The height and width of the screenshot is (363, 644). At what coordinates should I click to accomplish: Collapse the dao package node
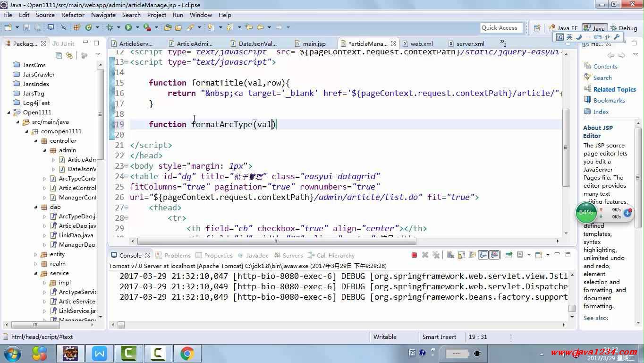pyautogui.click(x=36, y=207)
